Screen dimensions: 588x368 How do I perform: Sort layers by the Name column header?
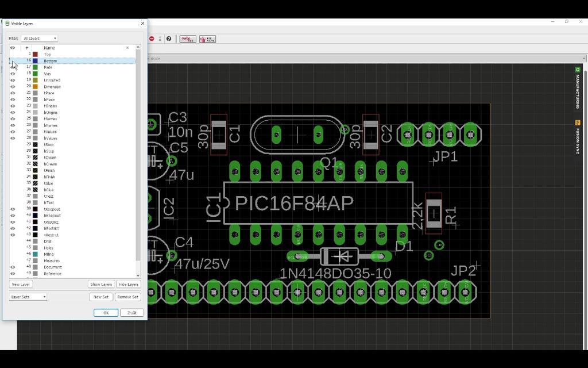49,48
